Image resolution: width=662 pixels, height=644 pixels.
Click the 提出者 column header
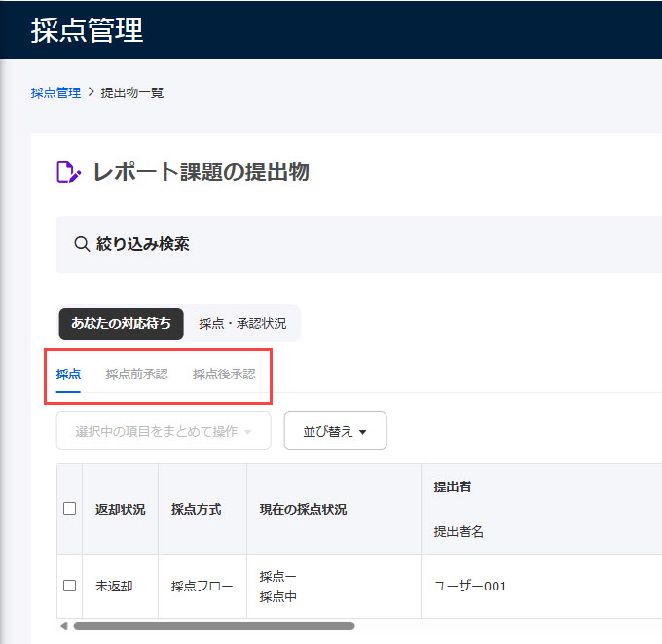[452, 486]
